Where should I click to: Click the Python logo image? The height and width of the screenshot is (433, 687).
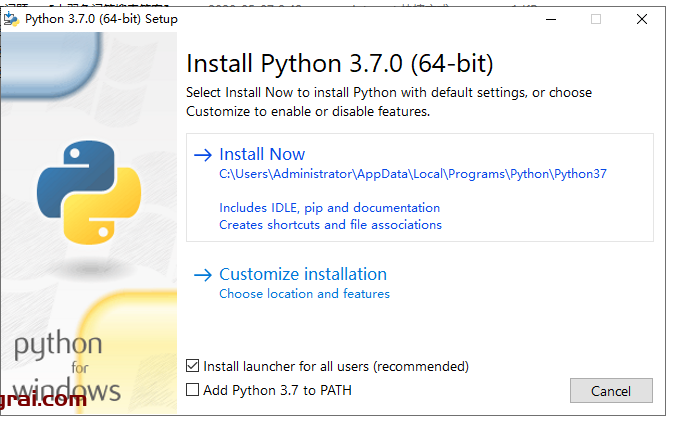point(89,192)
